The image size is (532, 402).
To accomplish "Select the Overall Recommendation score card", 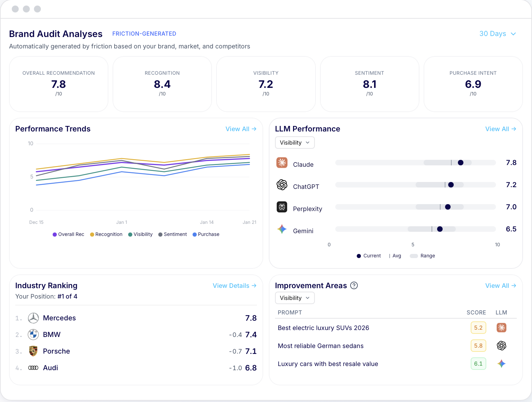I will click(59, 84).
